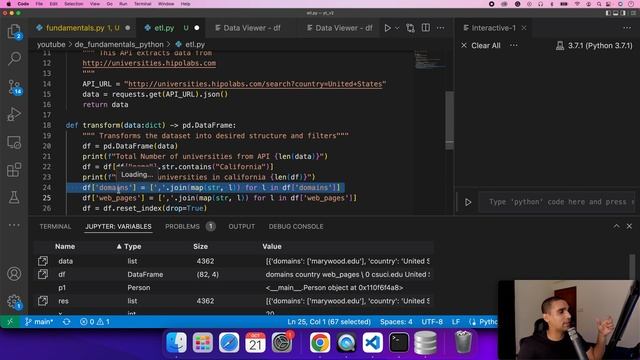Click breadcrumb de_fundamentals_python
This screenshot has width=640, height=360.
click(x=119, y=44)
